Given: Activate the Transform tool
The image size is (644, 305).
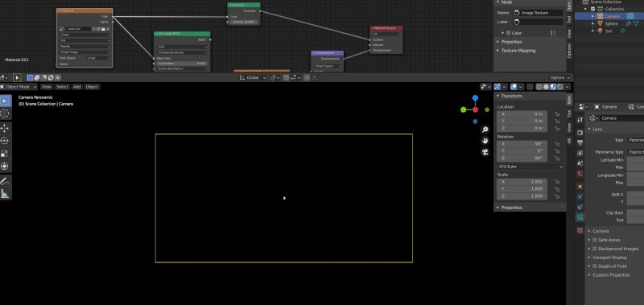Looking at the screenshot, I should click(x=5, y=167).
